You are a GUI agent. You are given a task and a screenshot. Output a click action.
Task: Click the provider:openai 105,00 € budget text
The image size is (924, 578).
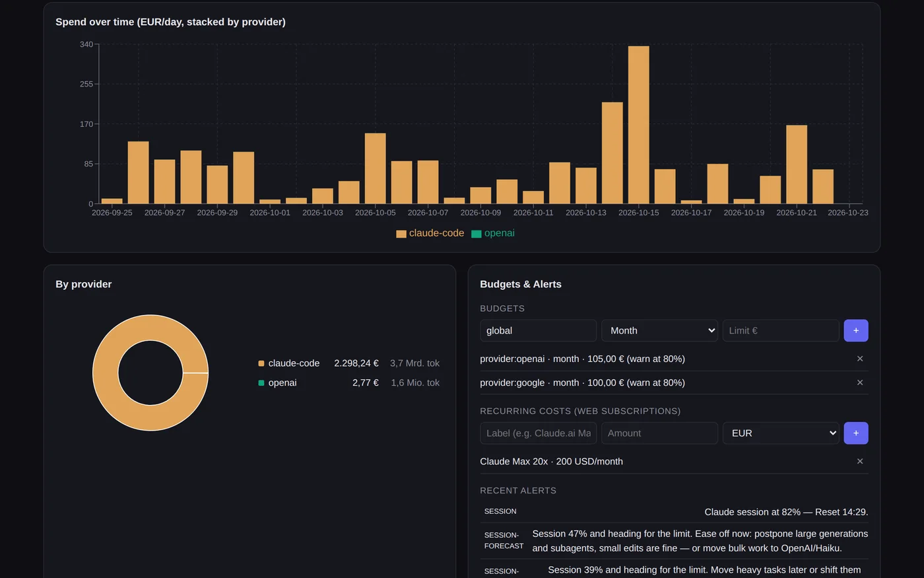(582, 359)
